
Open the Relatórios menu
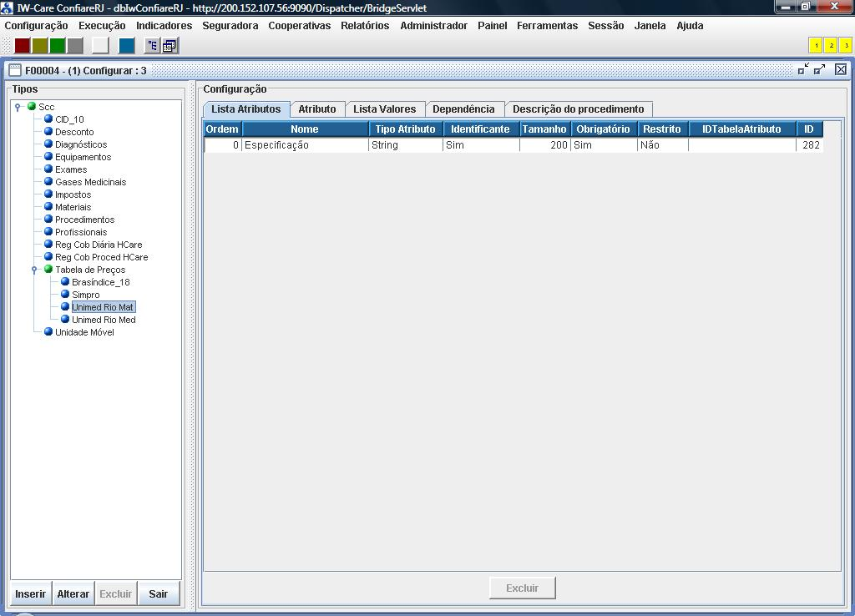point(365,26)
